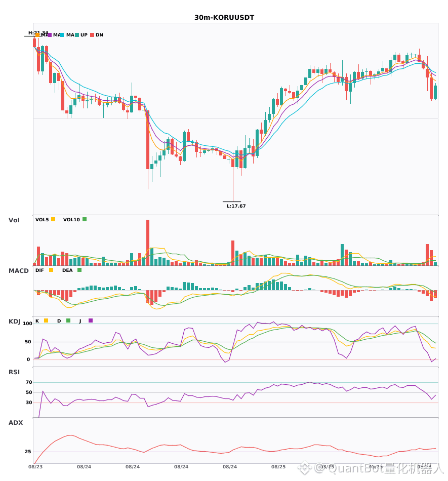The width and height of the screenshot is (448, 481).
Task: Click the teal UP legend swatch
Action: point(77,35)
